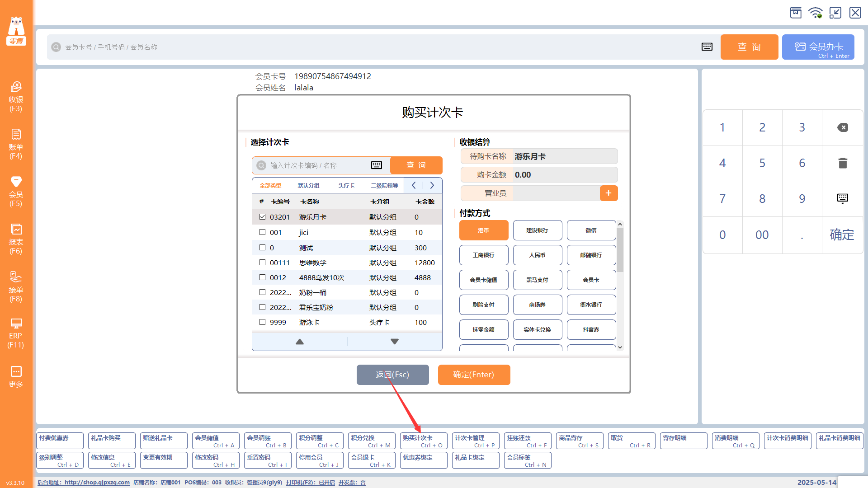Click the numpad backspace icon
Image resolution: width=868 pixels, height=488 pixels.
[842, 127]
